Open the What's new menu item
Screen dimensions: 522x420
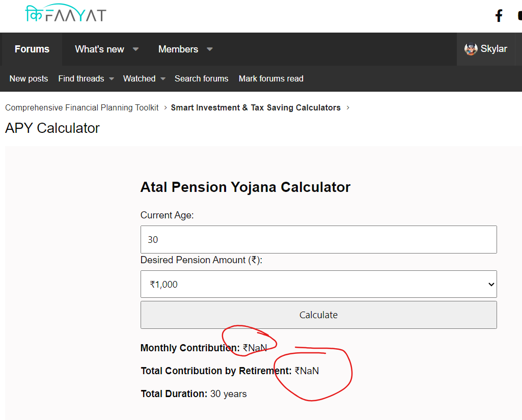click(99, 49)
